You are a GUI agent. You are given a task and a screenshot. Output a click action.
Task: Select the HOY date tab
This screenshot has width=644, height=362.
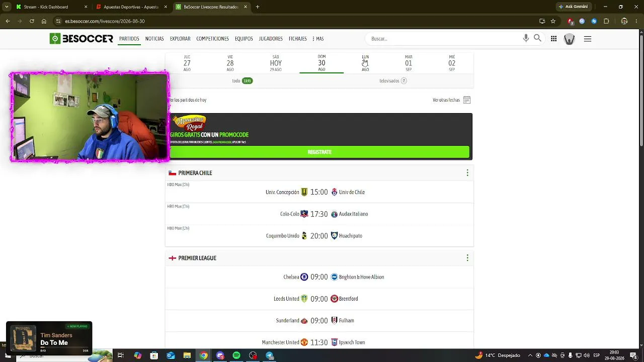point(276,63)
